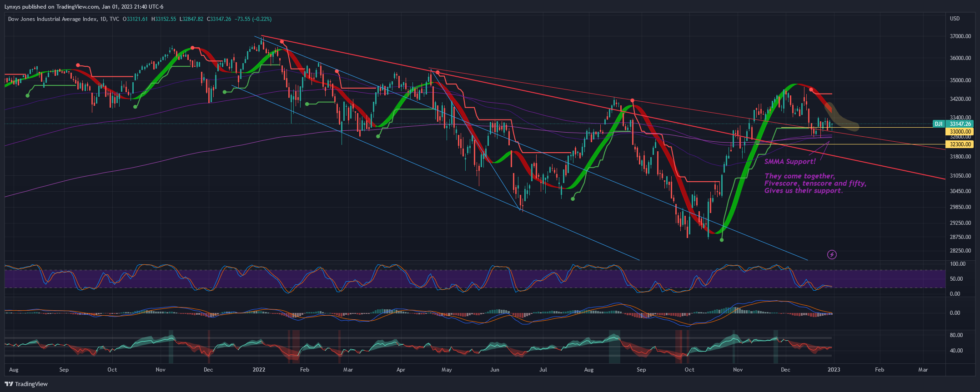Click 'Fivescore, tenscore and fifty,' annotation line
Screen dimensions: 980x392
(x=815, y=183)
